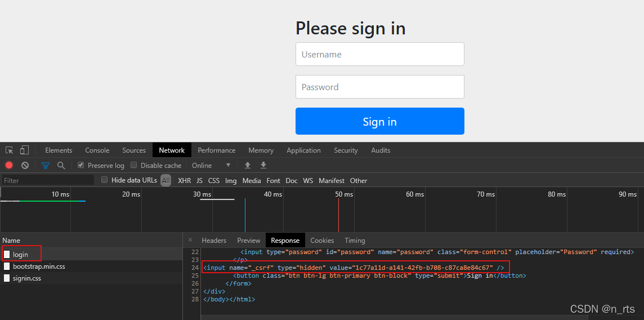
Task: Select the signin.css request row
Action: 91,278
